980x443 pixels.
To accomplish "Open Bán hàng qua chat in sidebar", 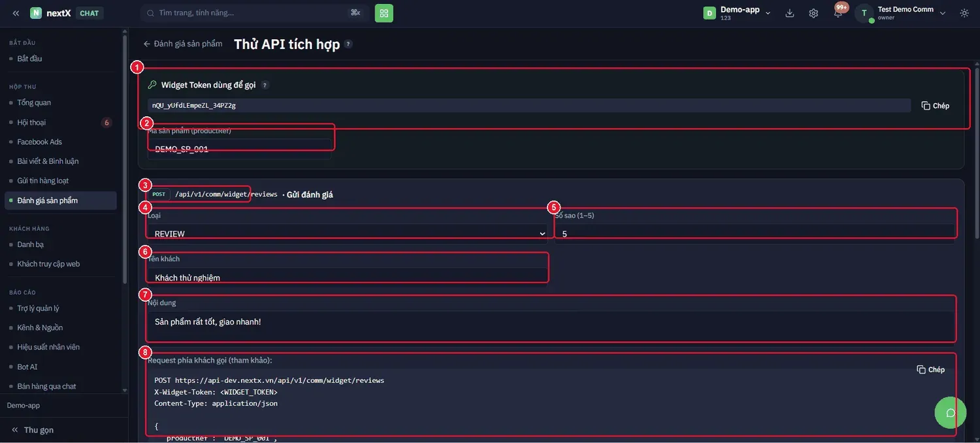I will [x=61, y=386].
